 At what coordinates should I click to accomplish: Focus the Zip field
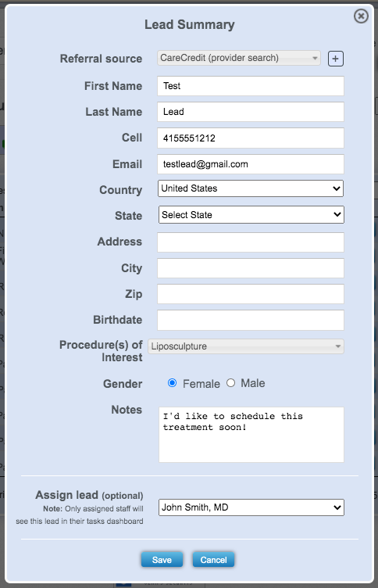pos(250,294)
